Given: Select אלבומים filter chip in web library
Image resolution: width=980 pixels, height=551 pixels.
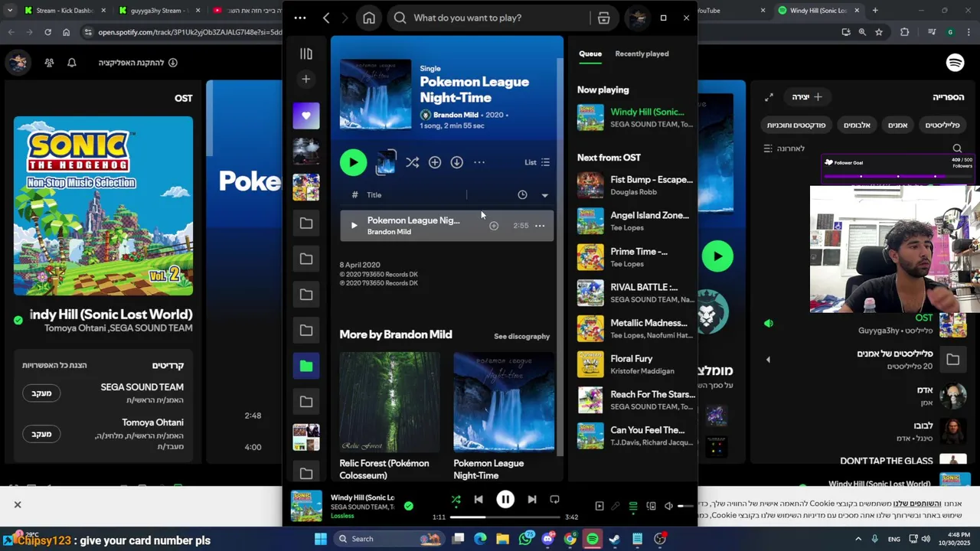Looking at the screenshot, I should (857, 125).
